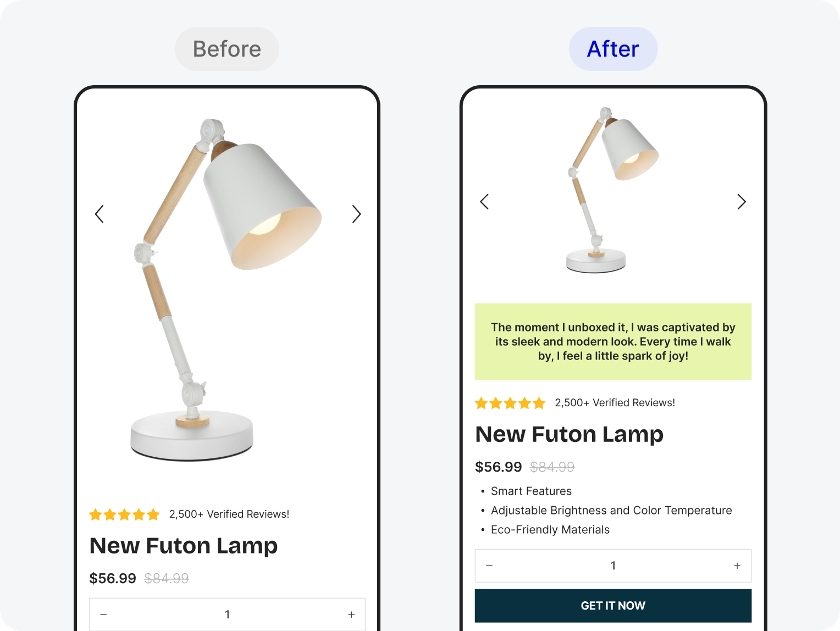Click next image arrow in After mockup

(742, 202)
